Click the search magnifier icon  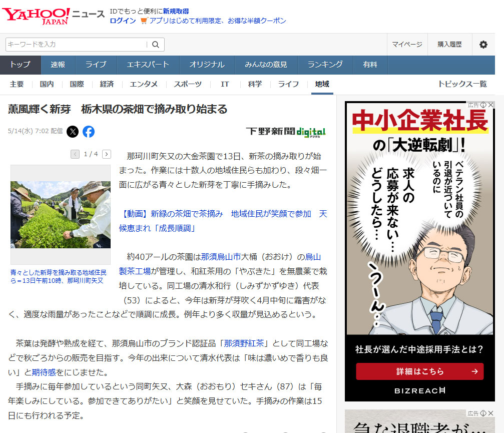tap(156, 45)
